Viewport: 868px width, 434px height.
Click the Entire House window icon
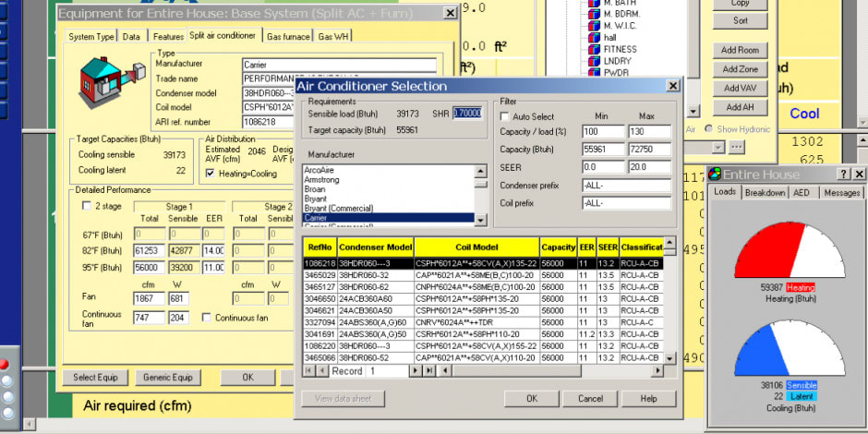[714, 175]
